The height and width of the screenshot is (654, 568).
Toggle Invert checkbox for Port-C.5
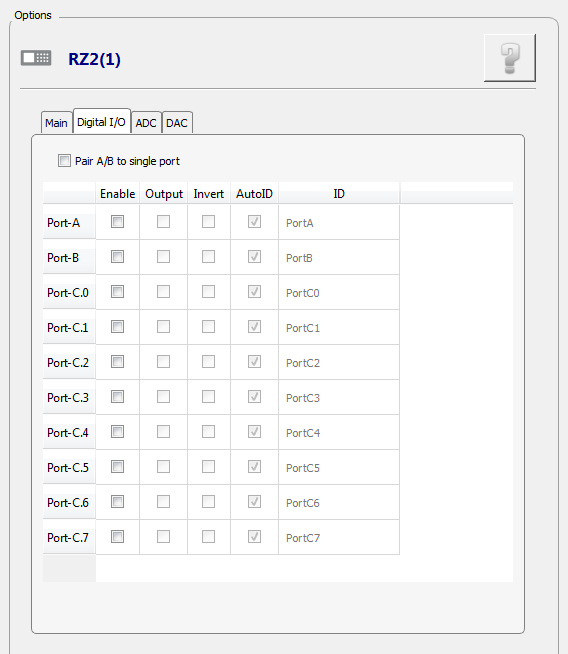tap(209, 467)
